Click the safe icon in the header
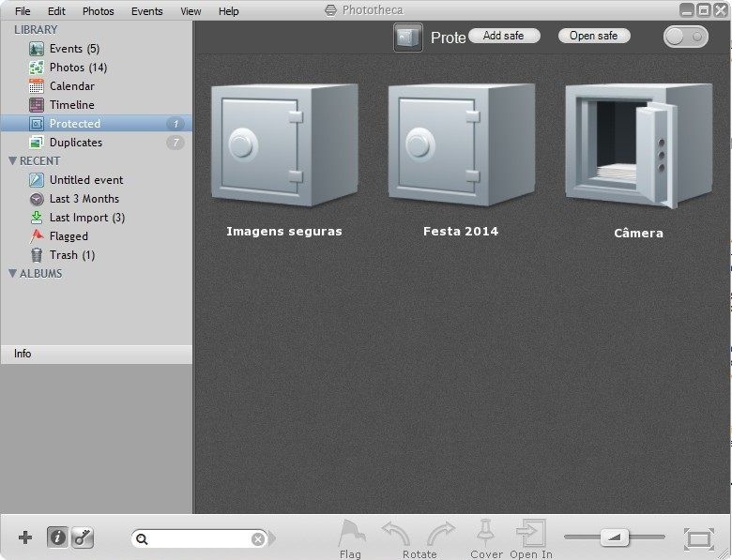 pos(408,38)
